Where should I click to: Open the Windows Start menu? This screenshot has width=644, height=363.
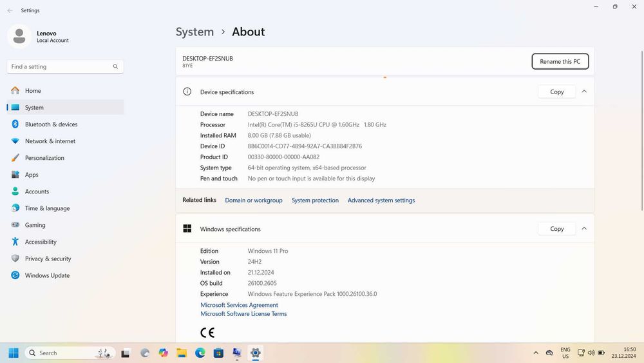click(14, 353)
